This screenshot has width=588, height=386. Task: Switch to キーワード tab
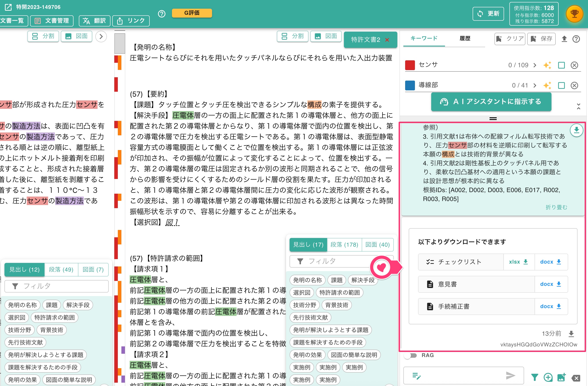[424, 38]
